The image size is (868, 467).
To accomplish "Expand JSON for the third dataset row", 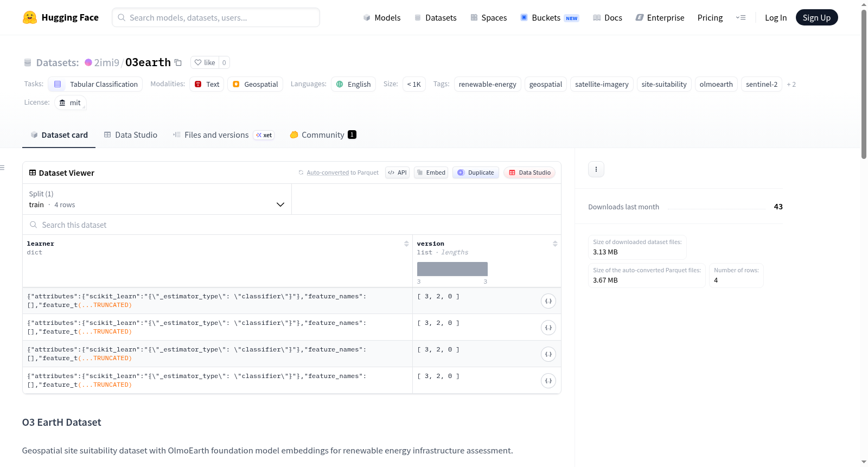I will [x=548, y=354].
